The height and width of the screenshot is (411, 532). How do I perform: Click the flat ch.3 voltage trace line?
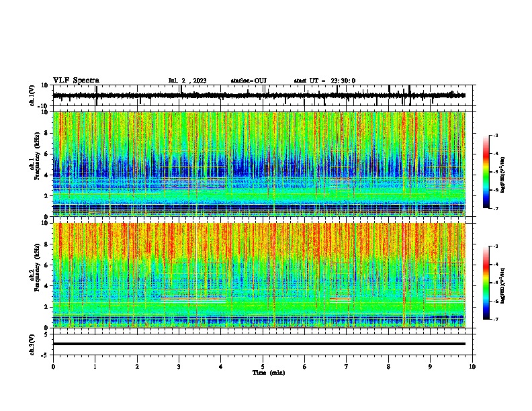pyautogui.click(x=259, y=344)
